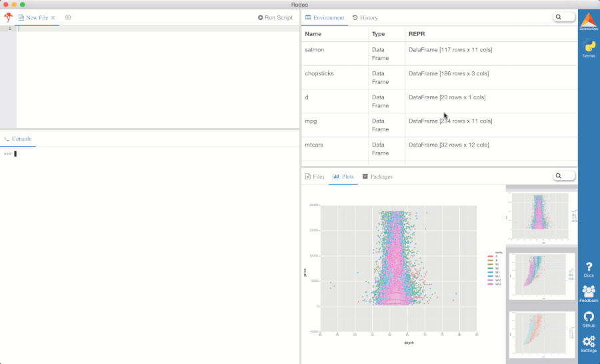
Task: Click the New File tab file icon
Action: 21,17
